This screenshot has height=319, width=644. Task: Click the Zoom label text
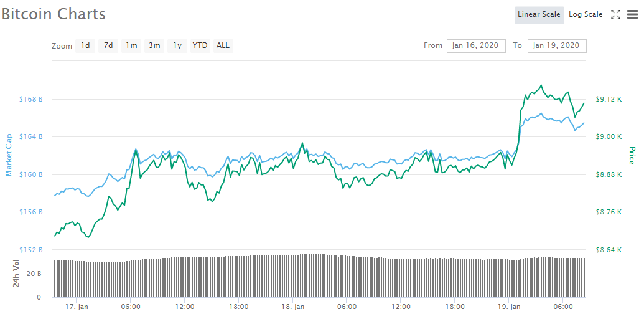click(62, 47)
